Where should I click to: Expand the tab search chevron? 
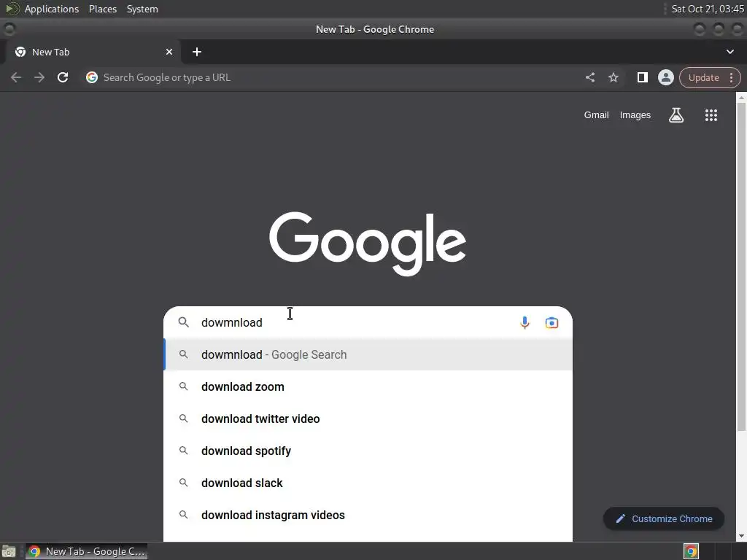pos(729,52)
